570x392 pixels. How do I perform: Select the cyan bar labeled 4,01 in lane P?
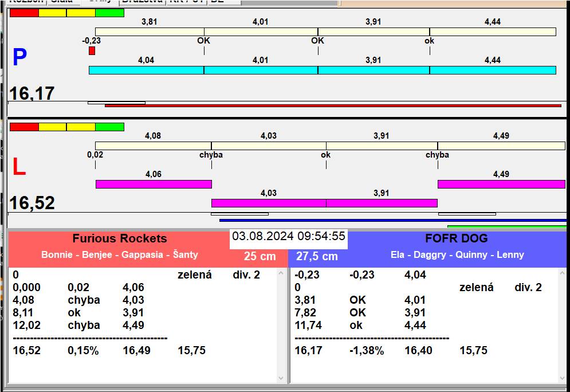click(261, 70)
